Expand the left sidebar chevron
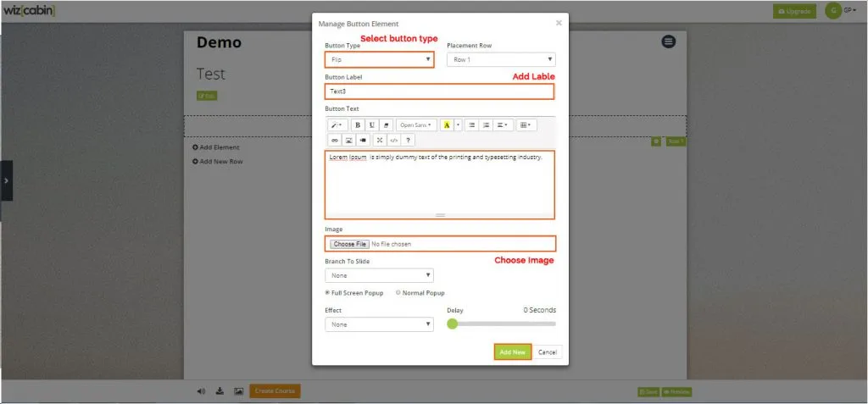Screen dimensions: 868x404 coord(6,180)
